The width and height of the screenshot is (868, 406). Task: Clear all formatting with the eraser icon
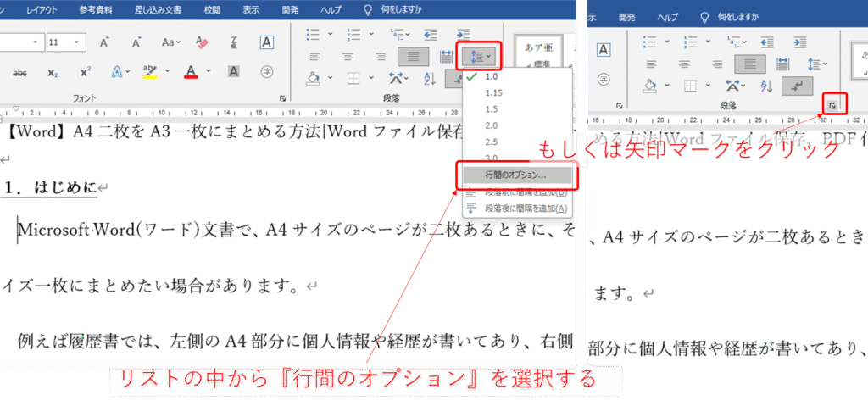[202, 42]
